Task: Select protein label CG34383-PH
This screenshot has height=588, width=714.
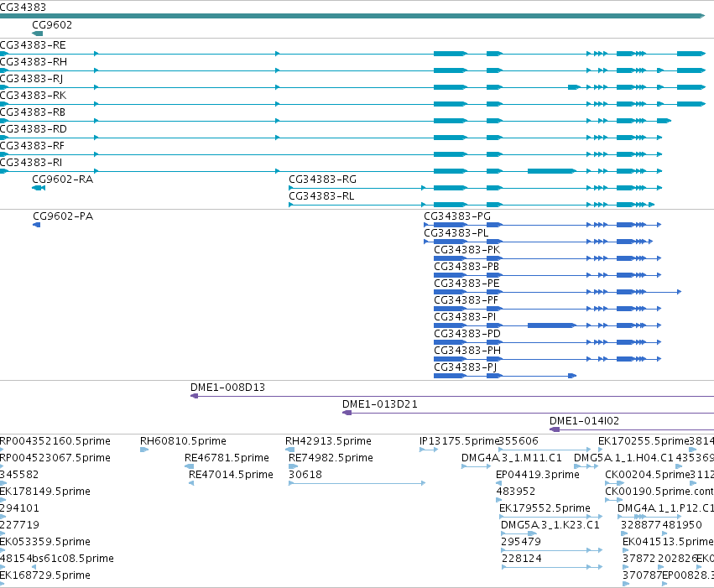Action: point(467,351)
